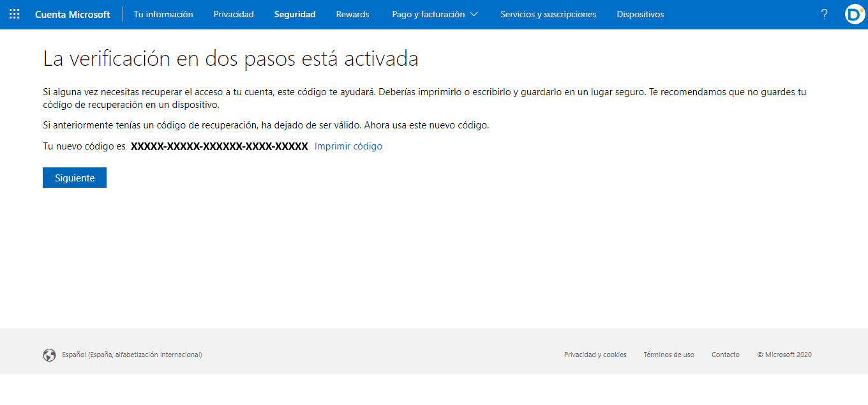Open the Tu información tab
The height and width of the screenshot is (405, 868).
[163, 14]
